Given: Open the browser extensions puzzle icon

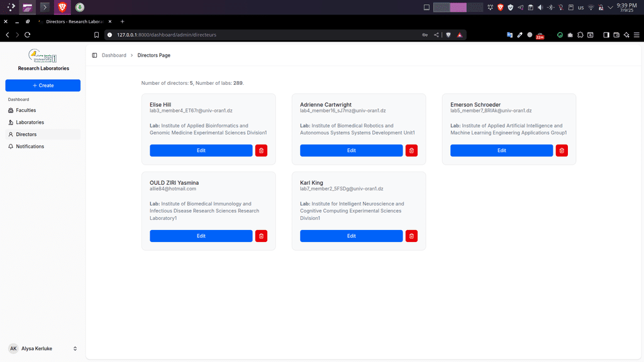Looking at the screenshot, I should (580, 35).
